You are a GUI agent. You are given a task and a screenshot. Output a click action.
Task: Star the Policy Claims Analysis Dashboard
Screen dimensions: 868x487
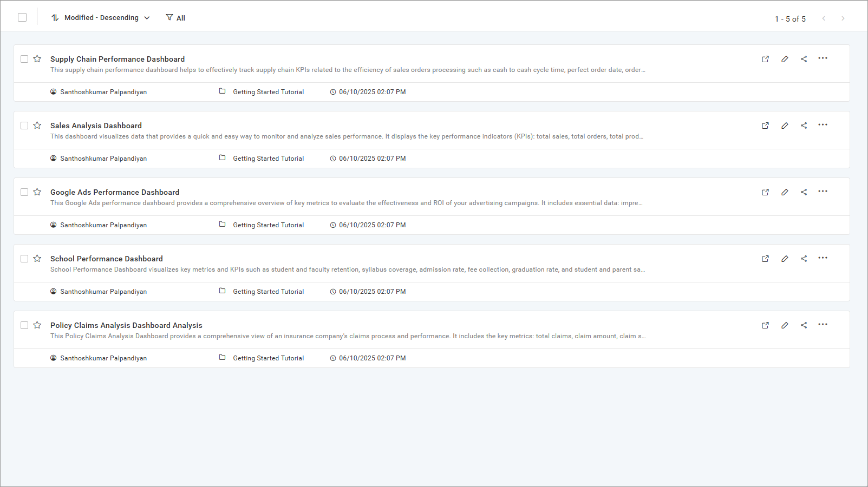[x=37, y=325]
